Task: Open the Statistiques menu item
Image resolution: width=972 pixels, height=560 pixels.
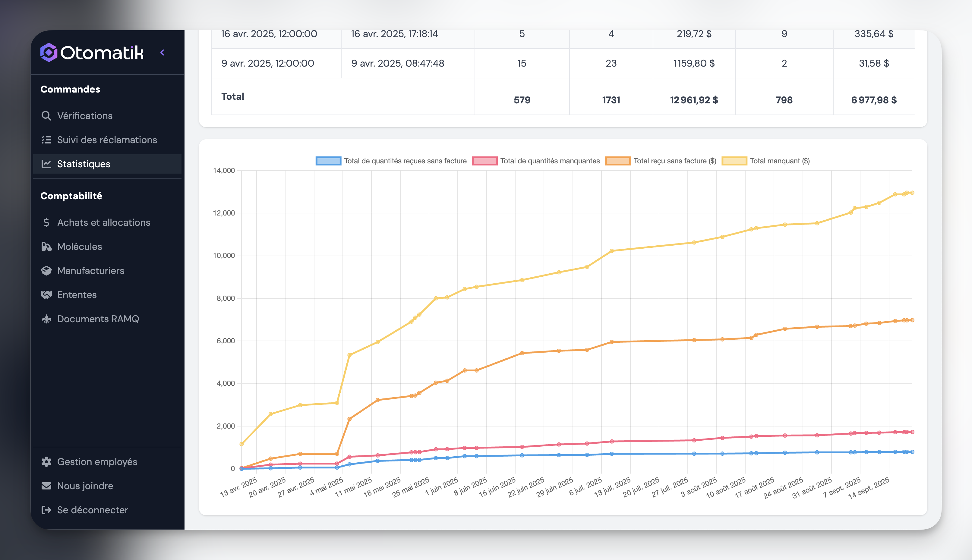Action: pyautogui.click(x=84, y=164)
